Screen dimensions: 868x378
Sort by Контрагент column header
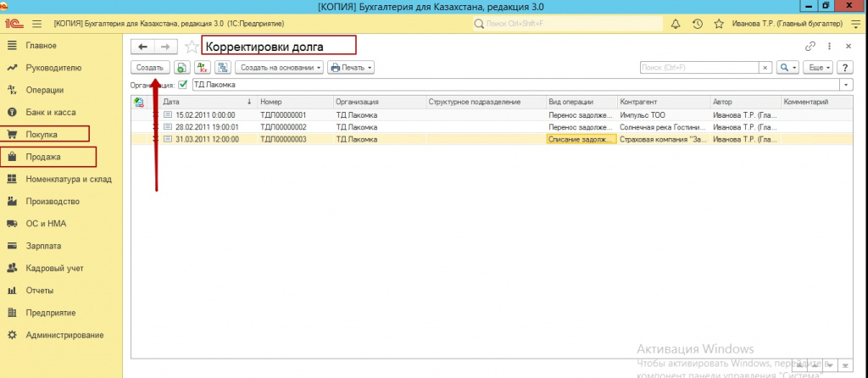(664, 102)
